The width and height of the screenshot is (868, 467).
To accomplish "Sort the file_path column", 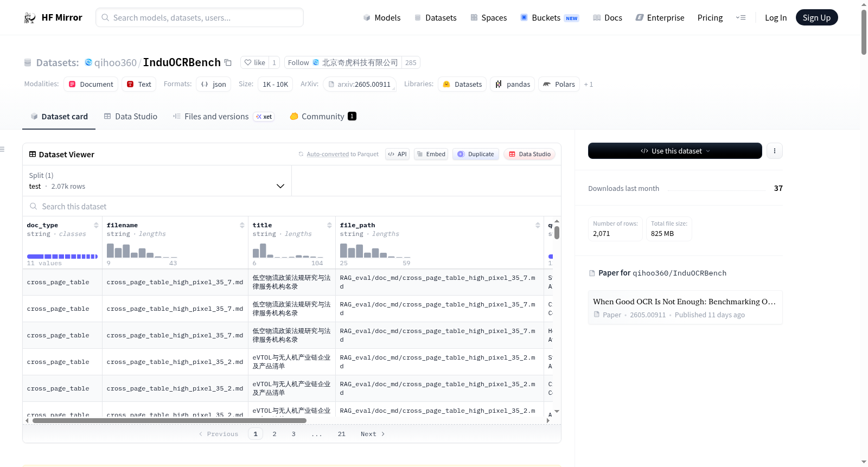I will click(x=538, y=225).
